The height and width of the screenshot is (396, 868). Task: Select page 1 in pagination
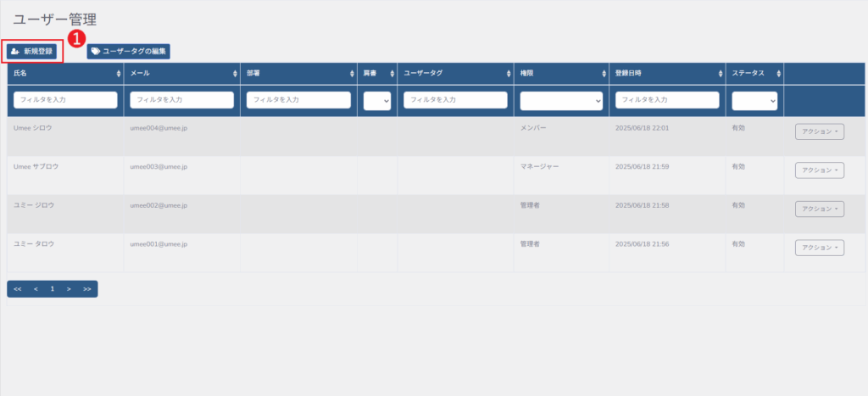tap(52, 289)
